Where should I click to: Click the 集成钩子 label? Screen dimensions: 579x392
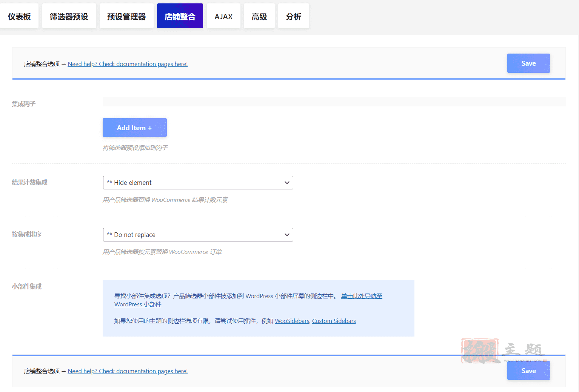[23, 104]
